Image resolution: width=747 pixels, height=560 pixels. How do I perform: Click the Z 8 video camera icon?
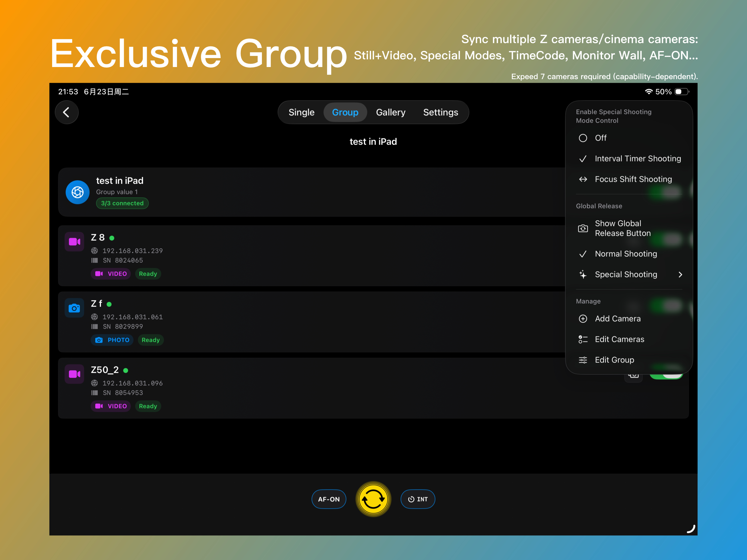(75, 242)
